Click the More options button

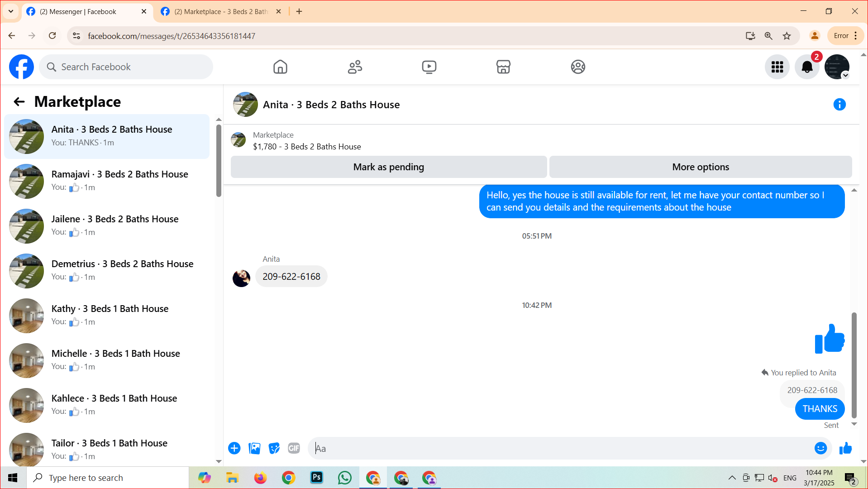point(701,167)
